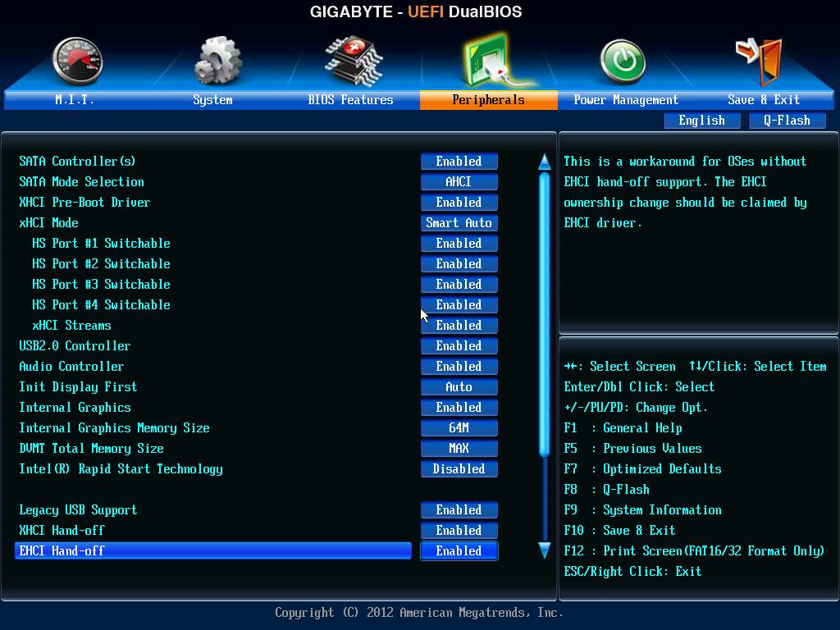The image size is (840, 630).
Task: Click the Peripherals circuit board icon
Action: [x=492, y=60]
